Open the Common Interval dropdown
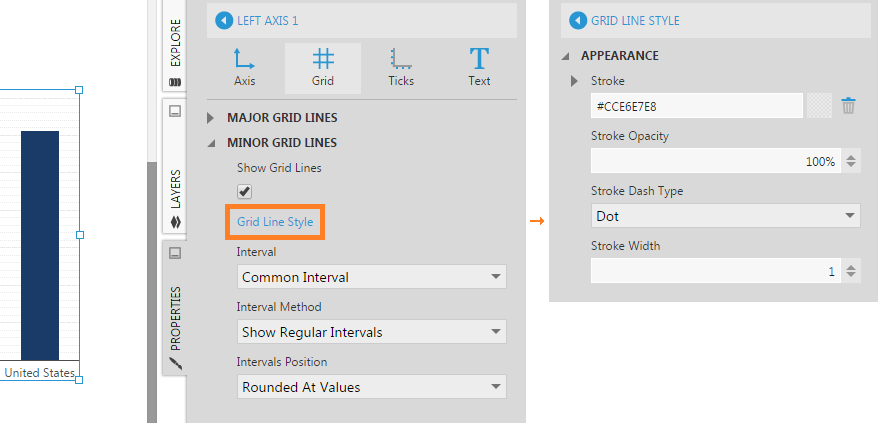878x423 pixels. [372, 277]
